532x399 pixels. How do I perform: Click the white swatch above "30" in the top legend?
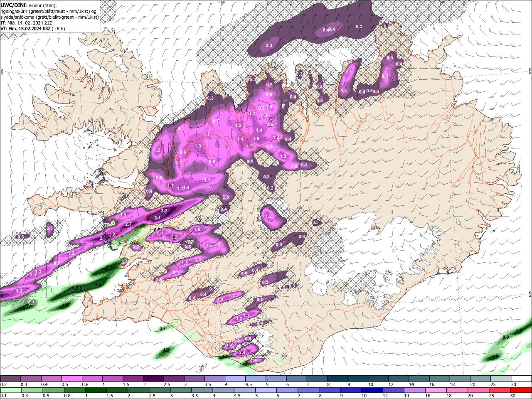(x=521, y=378)
